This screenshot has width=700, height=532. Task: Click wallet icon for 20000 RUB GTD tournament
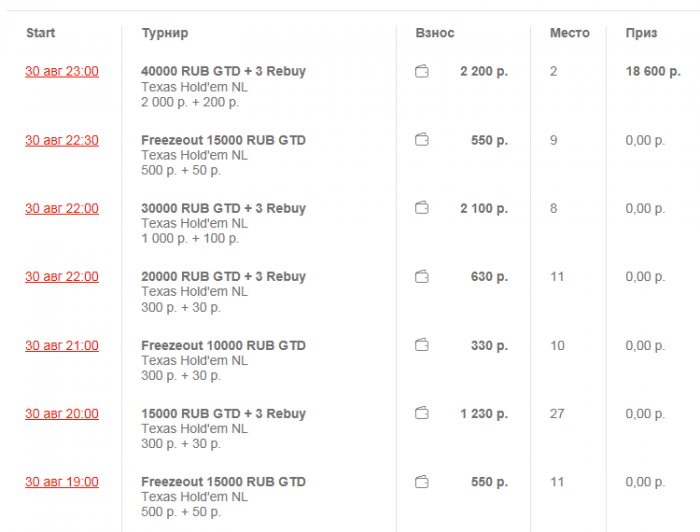coord(422,277)
